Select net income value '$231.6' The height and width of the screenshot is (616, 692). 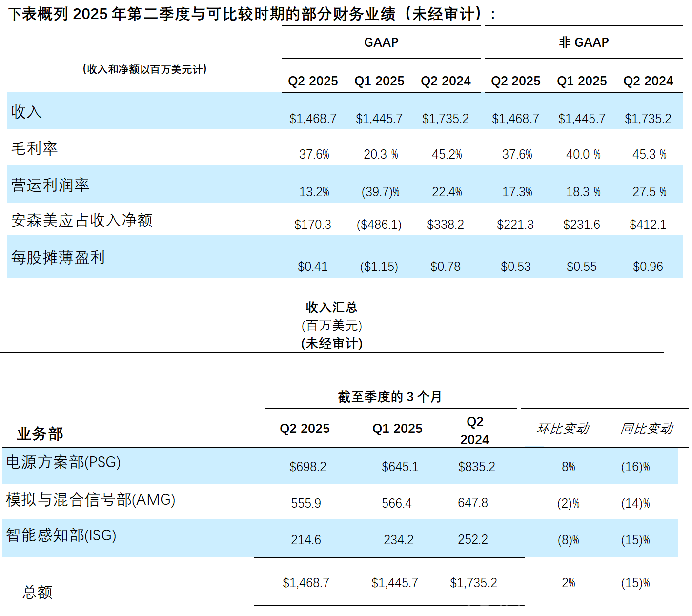click(x=582, y=225)
